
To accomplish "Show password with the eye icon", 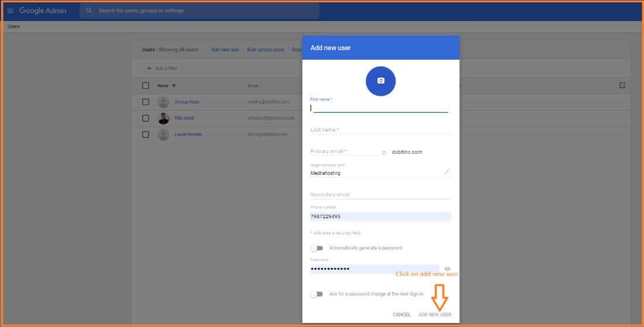I will point(447,269).
